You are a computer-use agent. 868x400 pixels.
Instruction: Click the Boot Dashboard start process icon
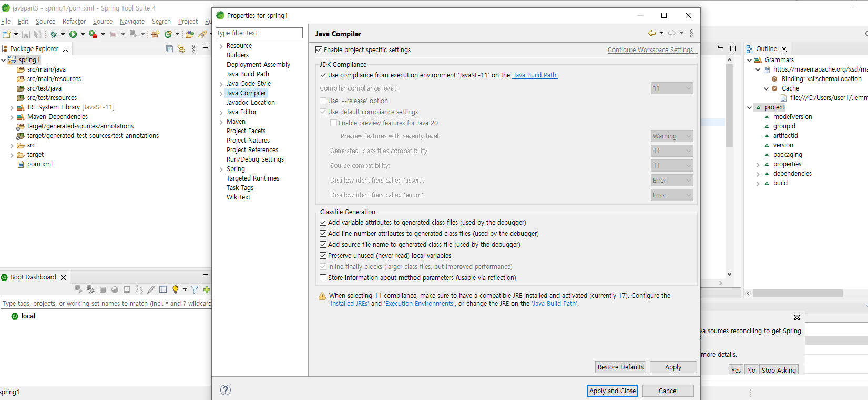78,289
